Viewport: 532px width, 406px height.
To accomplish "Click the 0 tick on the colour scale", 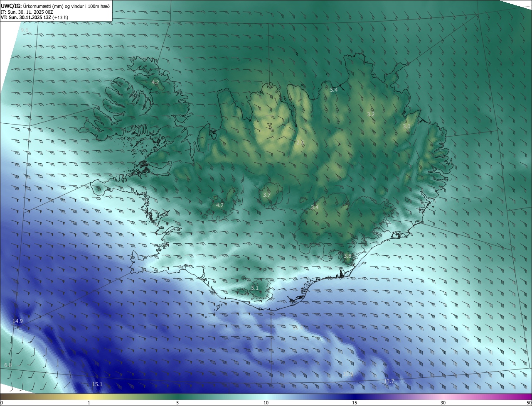I will [2, 403].
